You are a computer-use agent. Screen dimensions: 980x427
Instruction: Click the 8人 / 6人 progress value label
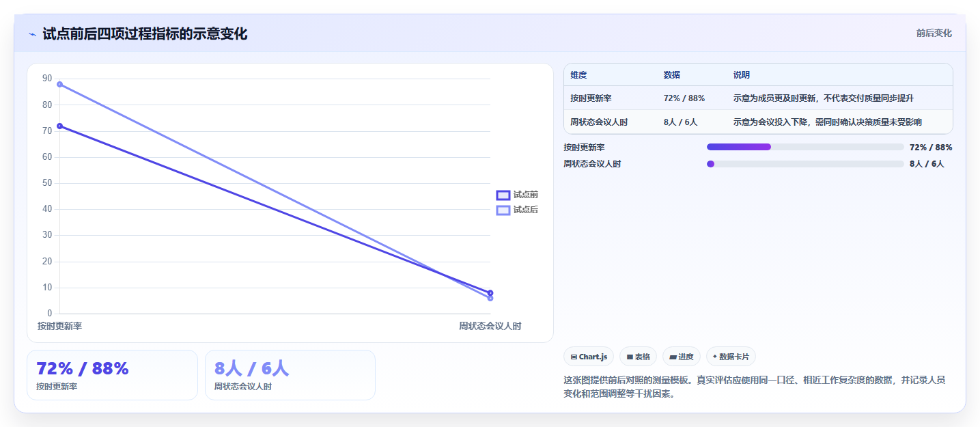pos(927,164)
